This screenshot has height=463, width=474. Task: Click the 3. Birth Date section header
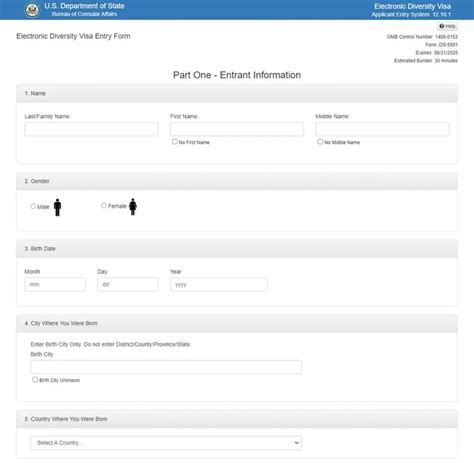coord(237,249)
